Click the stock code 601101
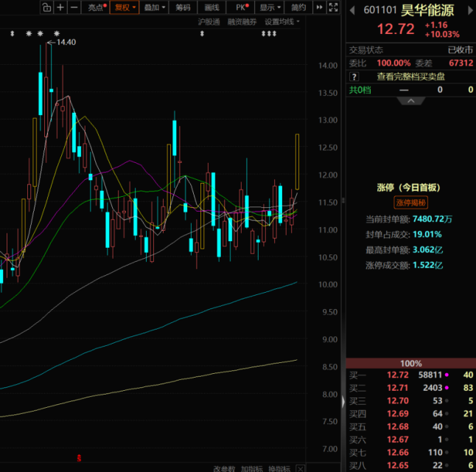The width and height of the screenshot is (476, 472). [x=380, y=10]
